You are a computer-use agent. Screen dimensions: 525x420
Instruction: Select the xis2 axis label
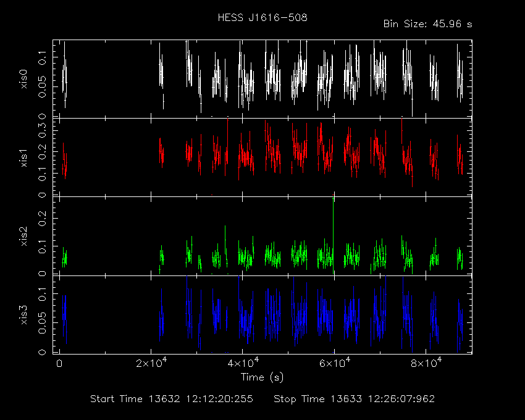23,237
